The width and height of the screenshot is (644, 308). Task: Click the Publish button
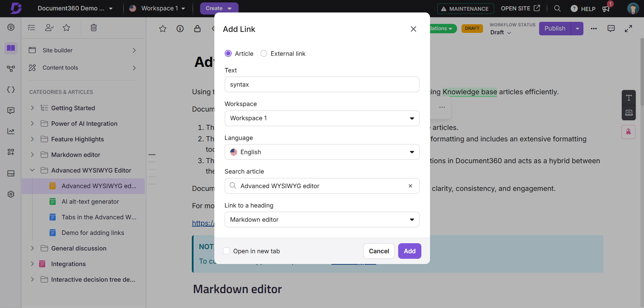coord(555,28)
